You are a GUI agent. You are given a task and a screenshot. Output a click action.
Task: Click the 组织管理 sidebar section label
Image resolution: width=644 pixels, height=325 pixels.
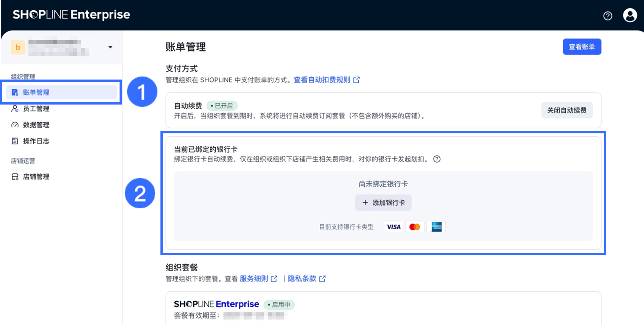point(23,77)
